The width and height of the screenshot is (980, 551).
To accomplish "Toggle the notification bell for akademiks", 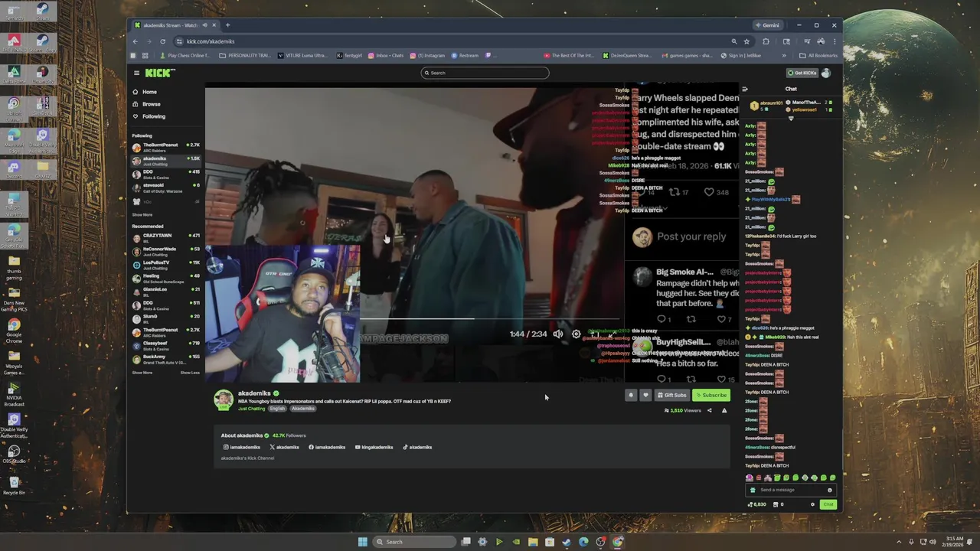I will pos(631,395).
